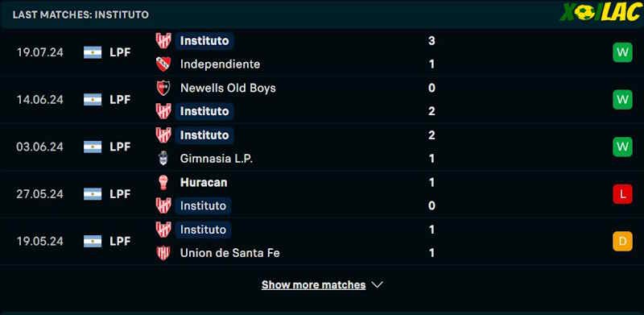Click the Union de Santa Fe crest
This screenshot has height=315, width=644.
point(163,252)
